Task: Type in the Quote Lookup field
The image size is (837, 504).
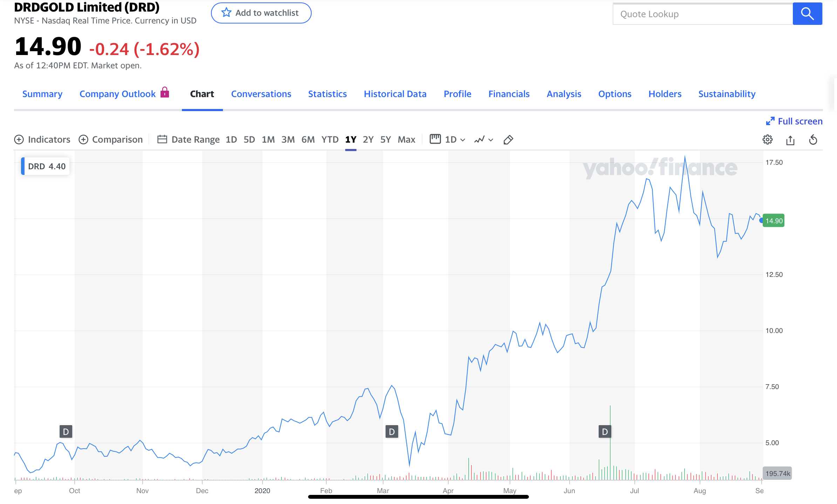Action: [703, 14]
